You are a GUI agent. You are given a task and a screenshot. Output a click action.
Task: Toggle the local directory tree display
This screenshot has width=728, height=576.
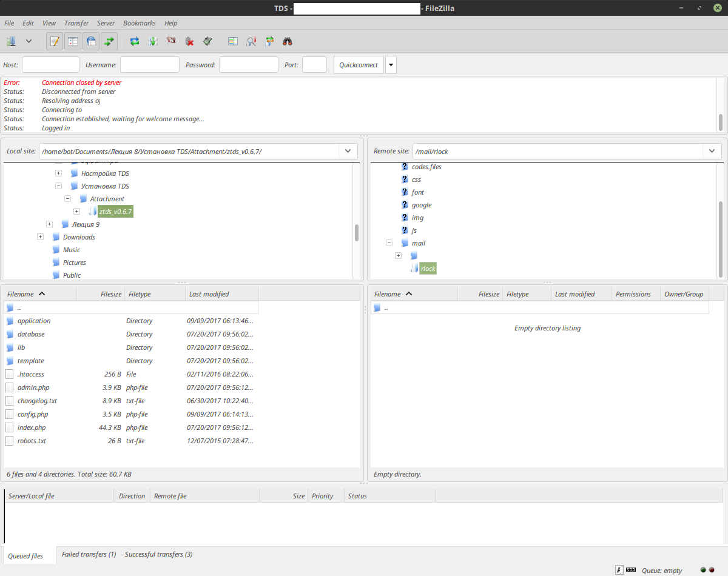tap(73, 41)
